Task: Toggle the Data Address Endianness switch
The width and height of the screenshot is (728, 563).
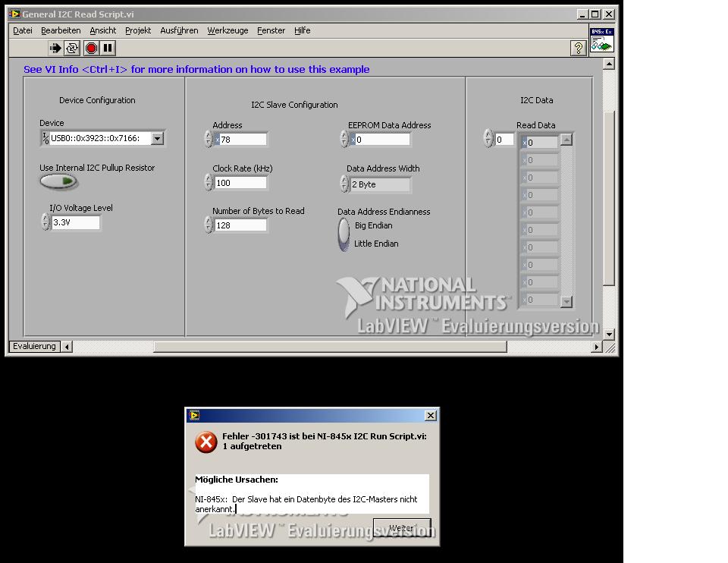Action: pyautogui.click(x=344, y=234)
